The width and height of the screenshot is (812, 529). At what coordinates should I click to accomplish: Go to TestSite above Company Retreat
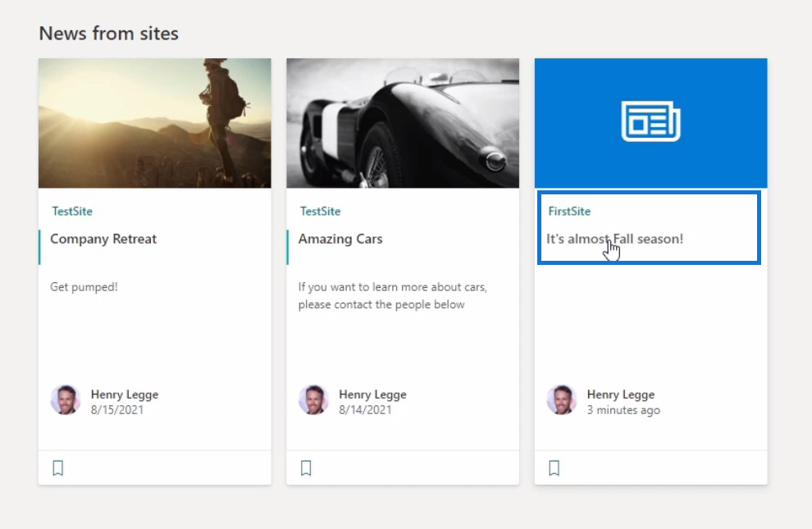(x=72, y=211)
